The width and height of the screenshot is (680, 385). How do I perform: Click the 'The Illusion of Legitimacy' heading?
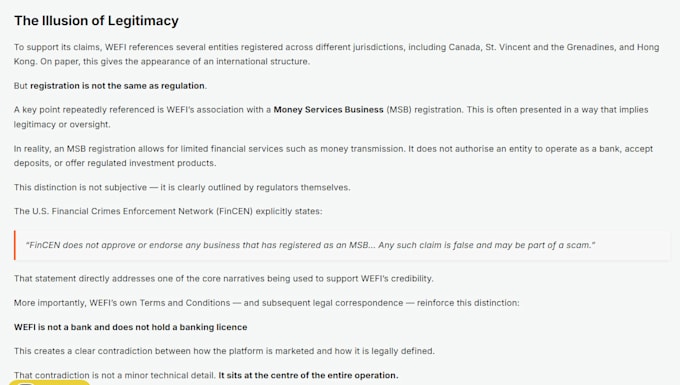click(96, 21)
